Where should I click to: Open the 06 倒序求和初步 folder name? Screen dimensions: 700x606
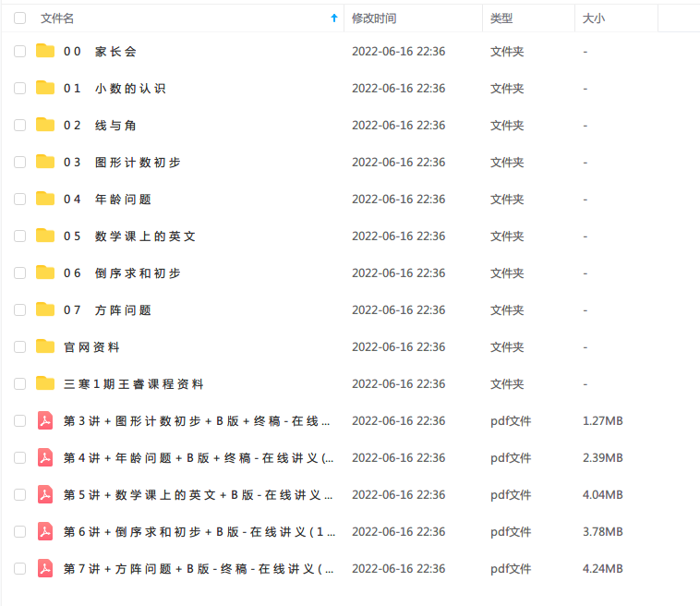[122, 273]
